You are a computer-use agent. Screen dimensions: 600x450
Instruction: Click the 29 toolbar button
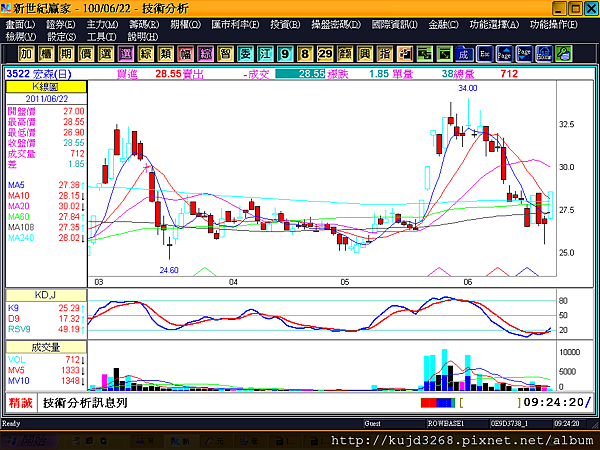point(325,54)
